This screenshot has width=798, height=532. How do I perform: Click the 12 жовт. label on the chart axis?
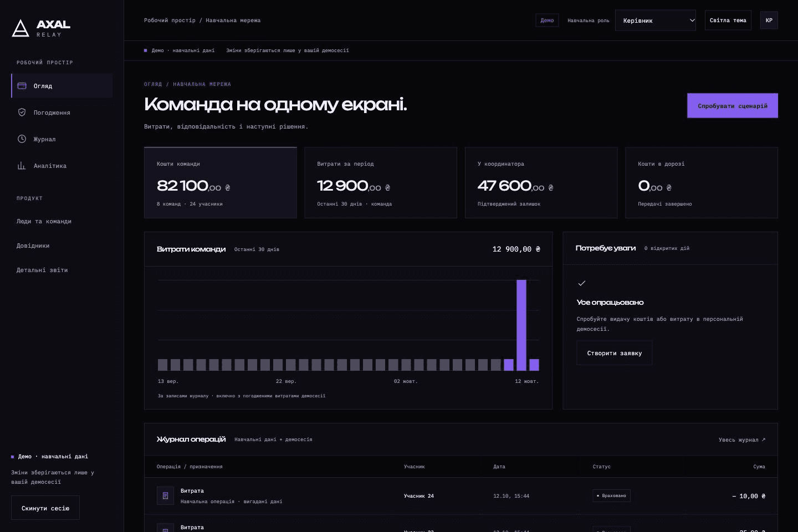[x=527, y=381]
